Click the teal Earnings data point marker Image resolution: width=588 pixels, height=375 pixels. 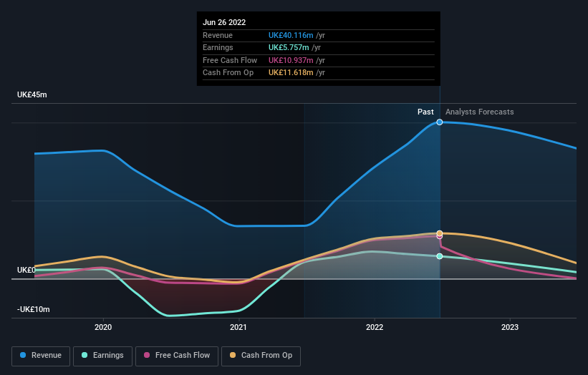click(x=440, y=256)
